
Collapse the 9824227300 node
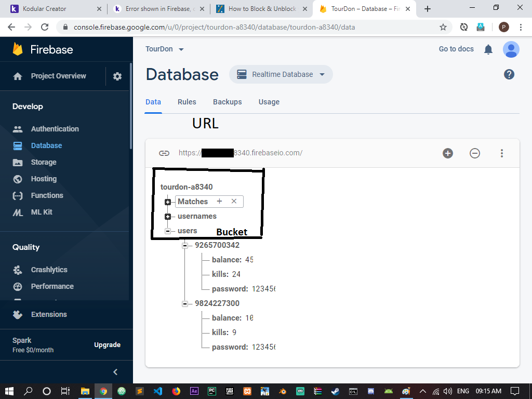click(185, 303)
